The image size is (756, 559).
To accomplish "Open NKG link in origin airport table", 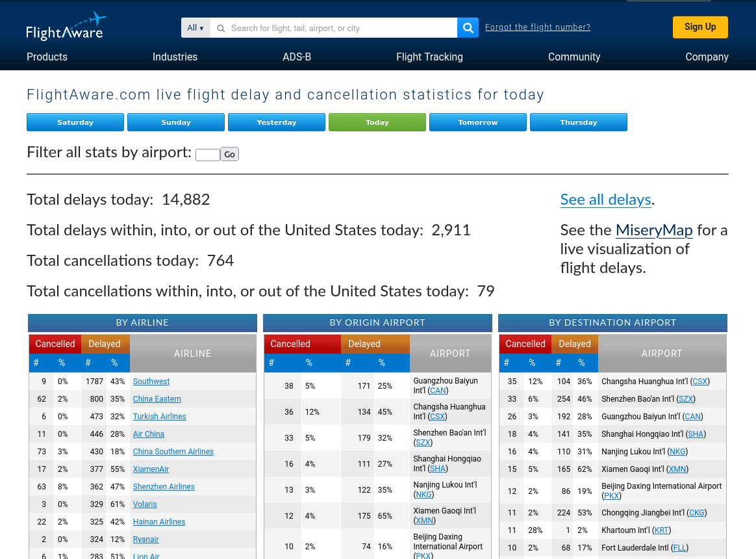I will coord(424,495).
